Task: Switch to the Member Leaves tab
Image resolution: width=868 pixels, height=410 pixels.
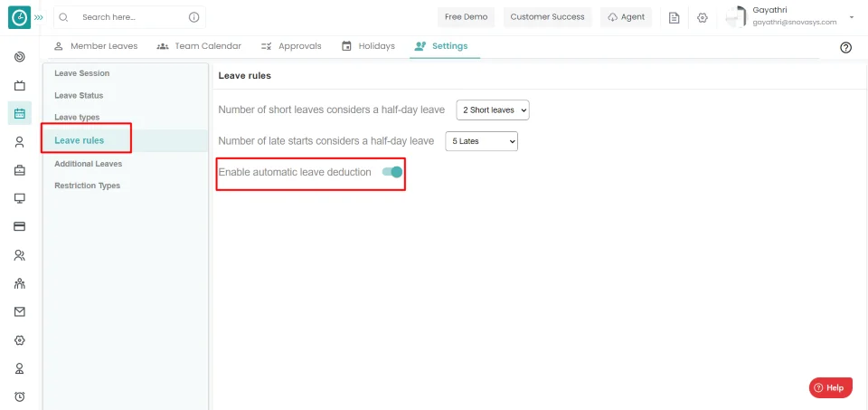Action: [96, 46]
